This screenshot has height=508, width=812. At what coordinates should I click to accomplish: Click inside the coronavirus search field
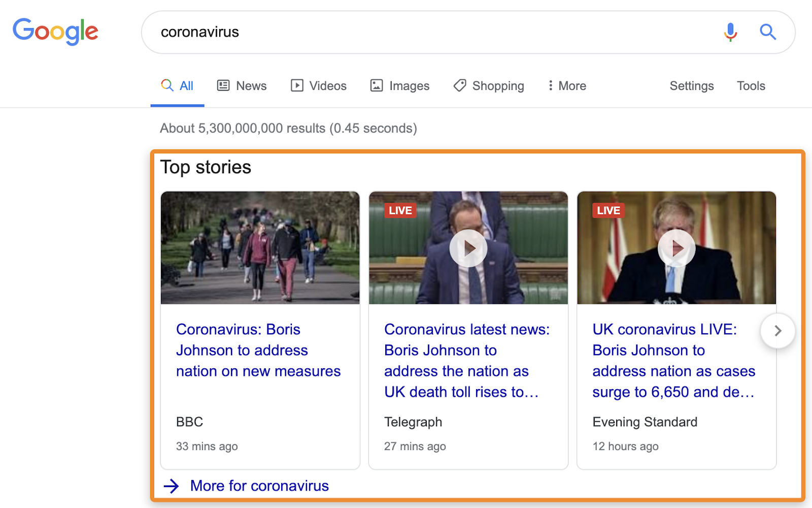point(355,31)
